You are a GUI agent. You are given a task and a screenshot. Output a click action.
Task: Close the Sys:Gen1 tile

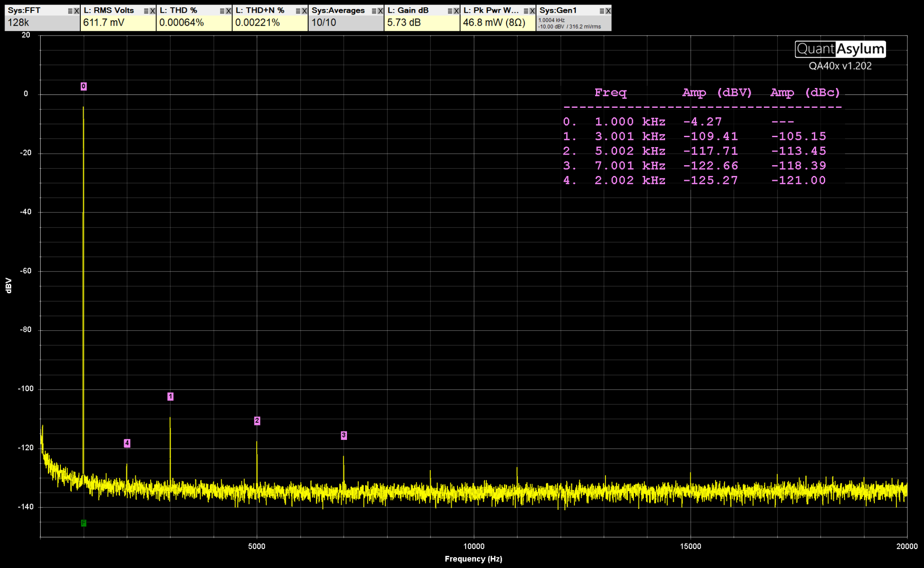[x=609, y=11]
